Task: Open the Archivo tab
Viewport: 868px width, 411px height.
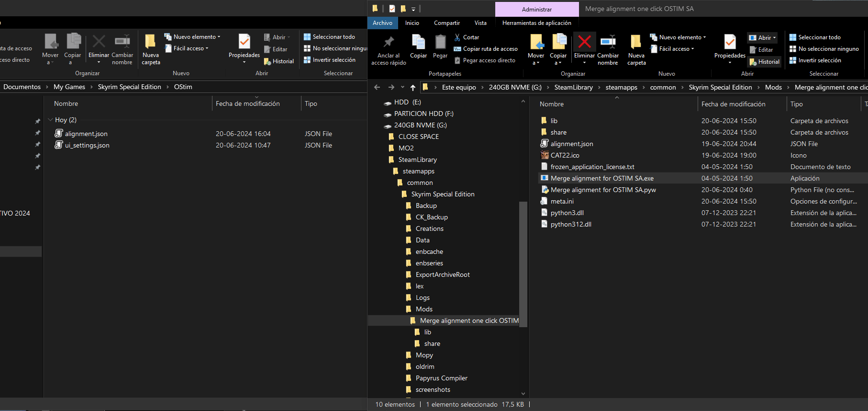Action: [382, 23]
